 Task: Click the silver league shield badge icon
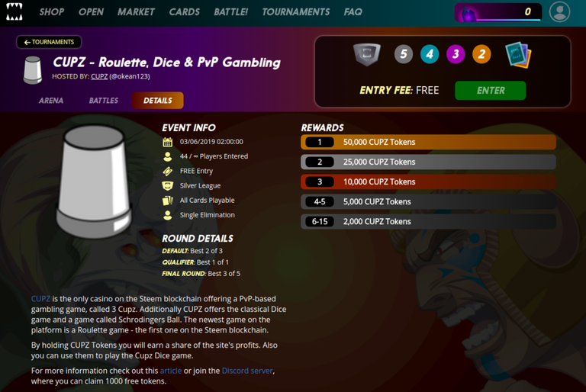(x=367, y=54)
